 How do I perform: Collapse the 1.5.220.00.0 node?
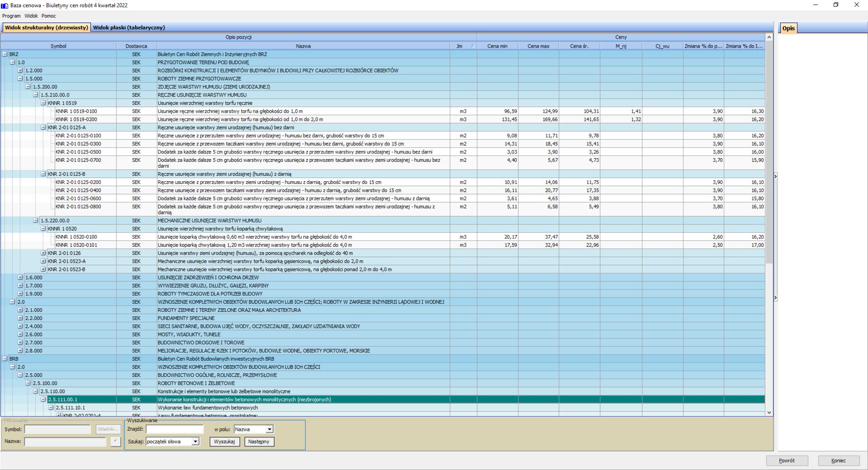coord(36,221)
